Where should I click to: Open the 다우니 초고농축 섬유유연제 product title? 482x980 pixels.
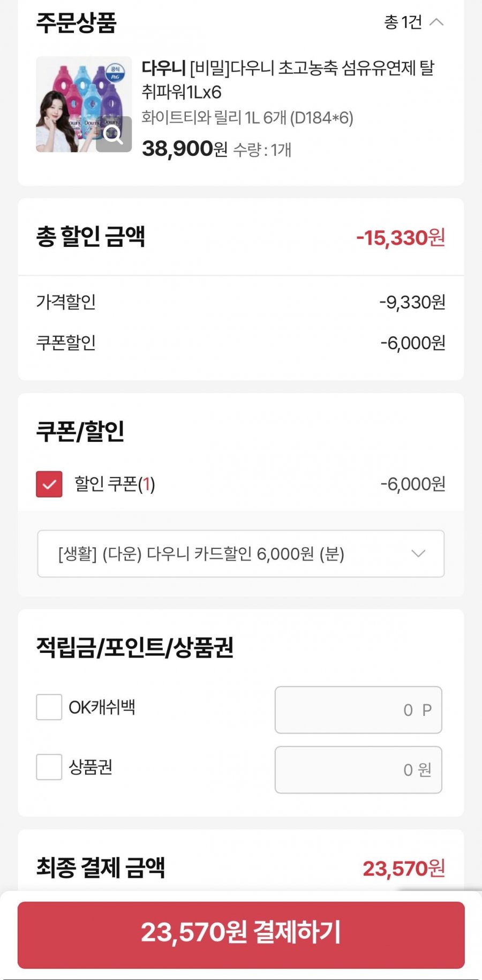[288, 80]
